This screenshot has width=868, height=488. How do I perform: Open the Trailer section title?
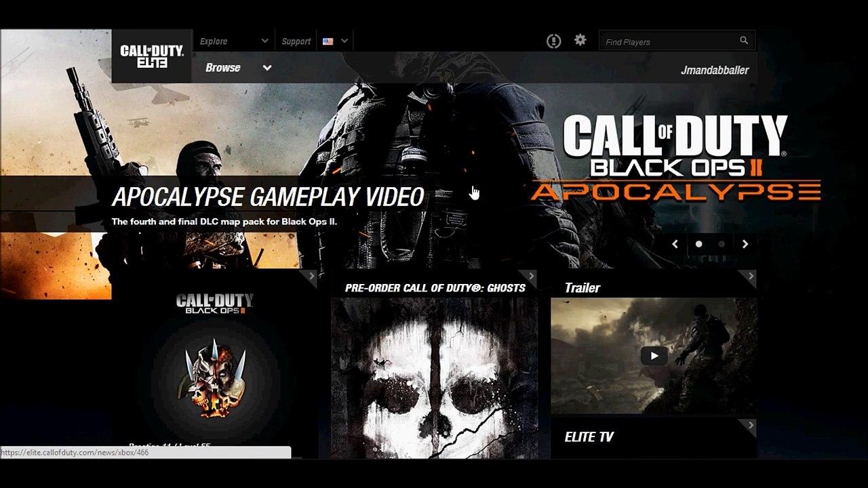pos(583,288)
